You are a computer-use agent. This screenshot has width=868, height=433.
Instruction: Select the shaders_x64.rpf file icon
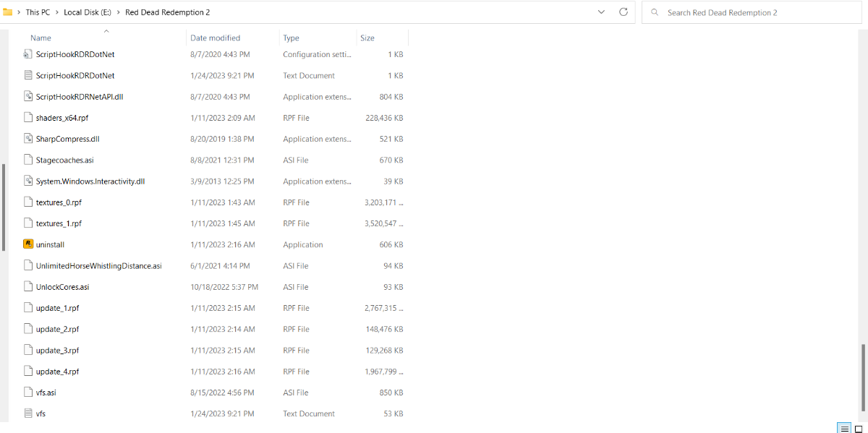28,118
